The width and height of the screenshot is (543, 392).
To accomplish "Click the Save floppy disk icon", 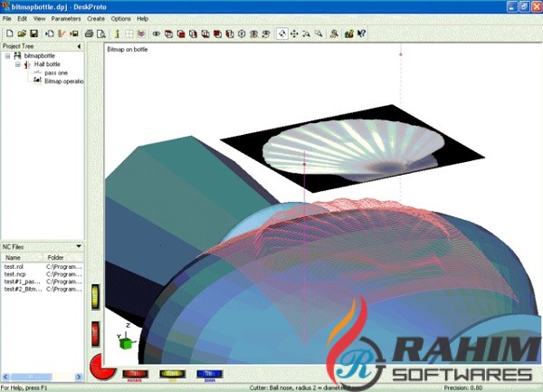I will [x=33, y=33].
